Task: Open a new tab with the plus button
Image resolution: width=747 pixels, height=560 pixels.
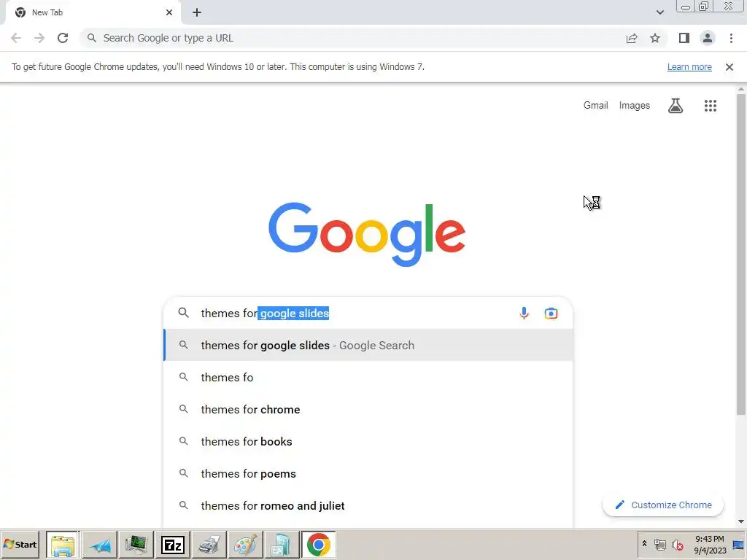Action: [x=197, y=12]
